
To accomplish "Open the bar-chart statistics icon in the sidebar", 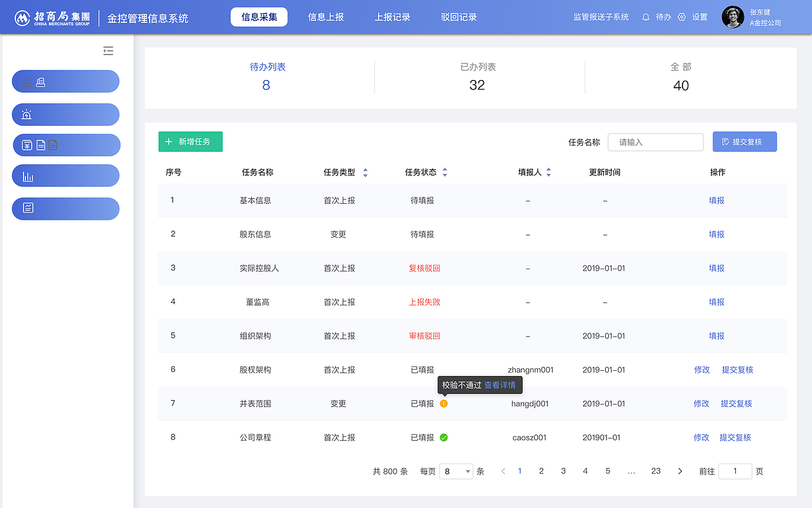I will click(x=27, y=175).
